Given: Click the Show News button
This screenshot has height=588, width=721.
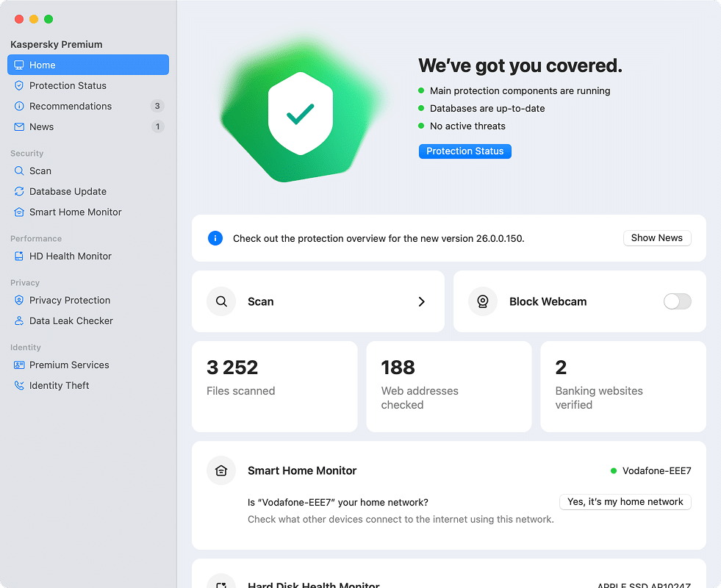Looking at the screenshot, I should point(657,238).
